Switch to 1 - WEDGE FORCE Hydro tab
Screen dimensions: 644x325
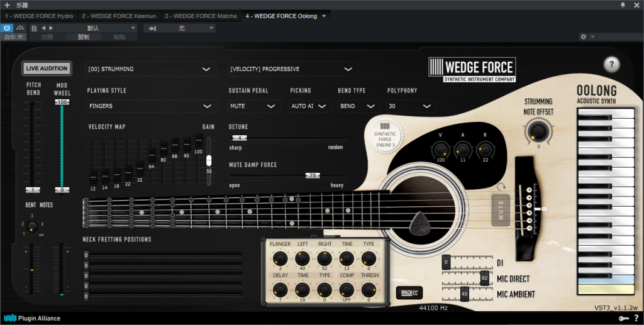tap(39, 16)
